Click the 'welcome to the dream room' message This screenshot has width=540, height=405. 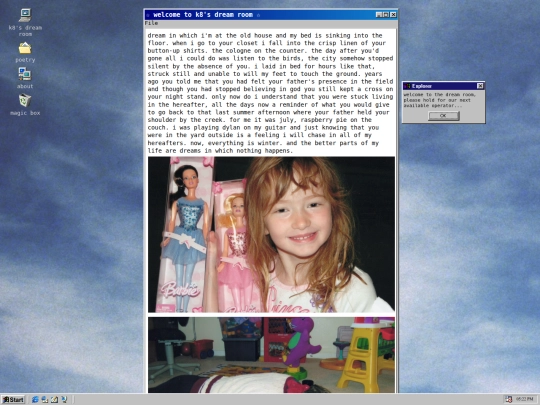439,100
